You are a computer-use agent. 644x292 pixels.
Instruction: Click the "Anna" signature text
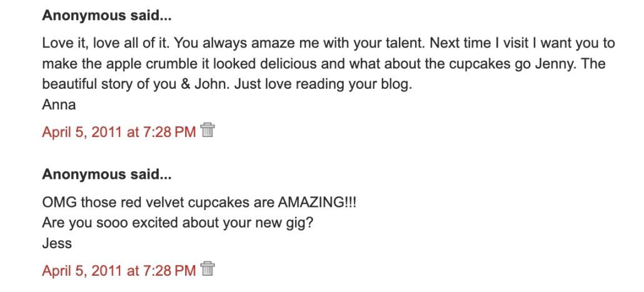coord(59,105)
